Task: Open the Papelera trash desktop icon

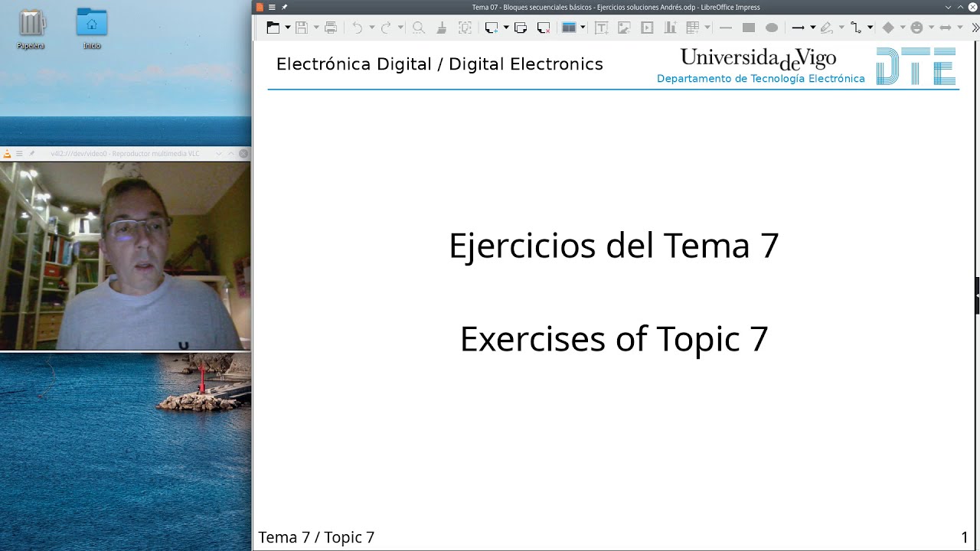Action: coord(31,29)
